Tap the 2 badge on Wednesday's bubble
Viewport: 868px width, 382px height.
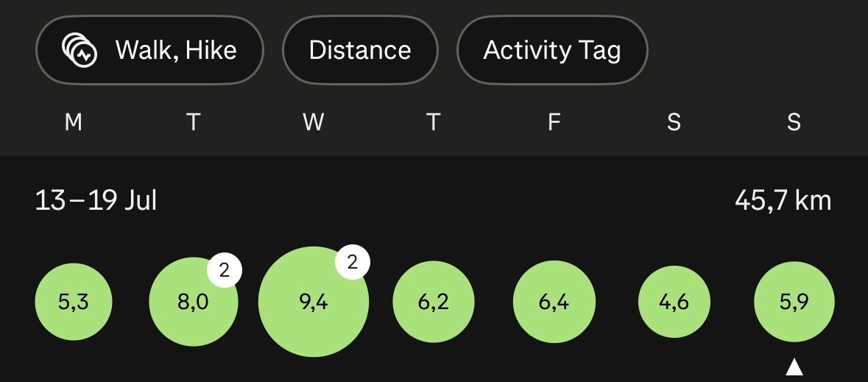(353, 262)
